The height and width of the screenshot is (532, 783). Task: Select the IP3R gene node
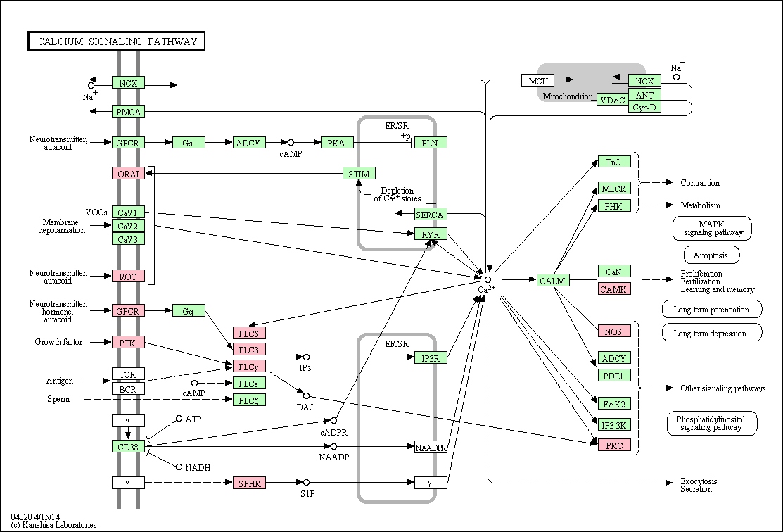pos(431,358)
